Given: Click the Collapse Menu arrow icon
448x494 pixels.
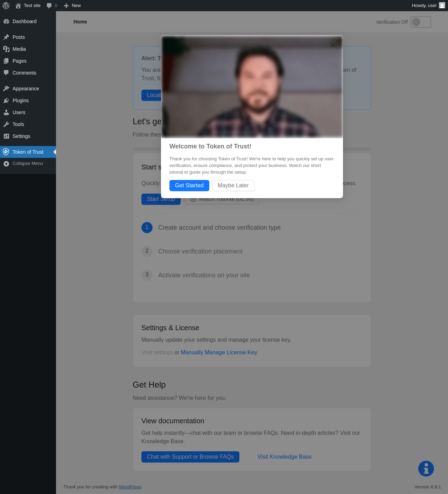Looking at the screenshot, I should tap(6, 163).
